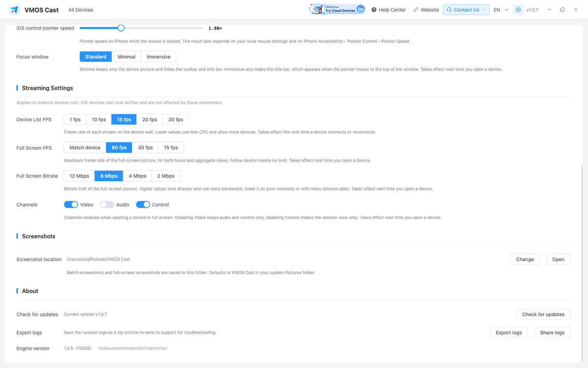Click the VMOS Cast logo icon

point(15,10)
